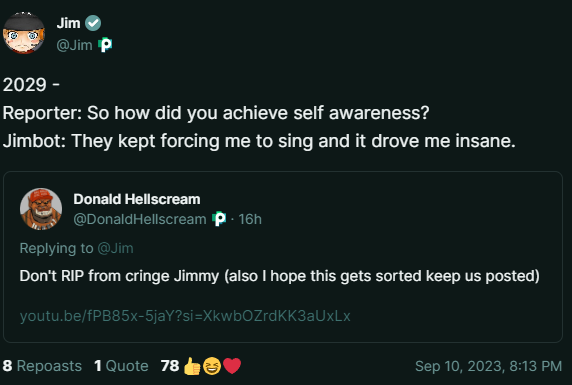Viewport: 572px width, 385px height.
Task: Open the 16h timestamp of quoted post
Action: (x=250, y=219)
